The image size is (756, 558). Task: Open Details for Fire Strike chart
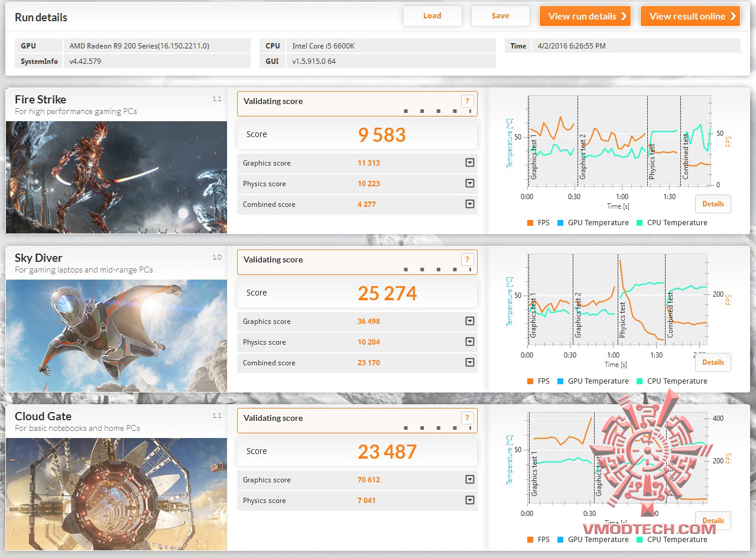713,204
